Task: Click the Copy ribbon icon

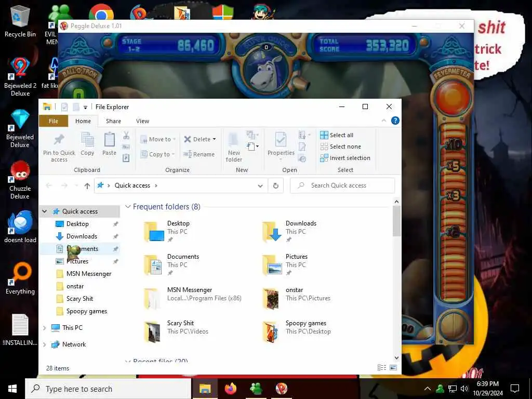Action: (x=87, y=144)
